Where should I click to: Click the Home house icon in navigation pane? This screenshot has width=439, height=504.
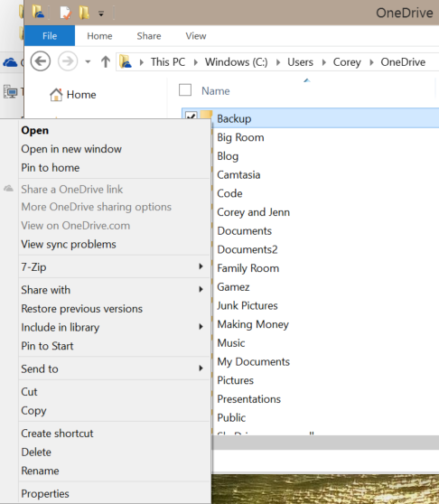tap(56, 95)
